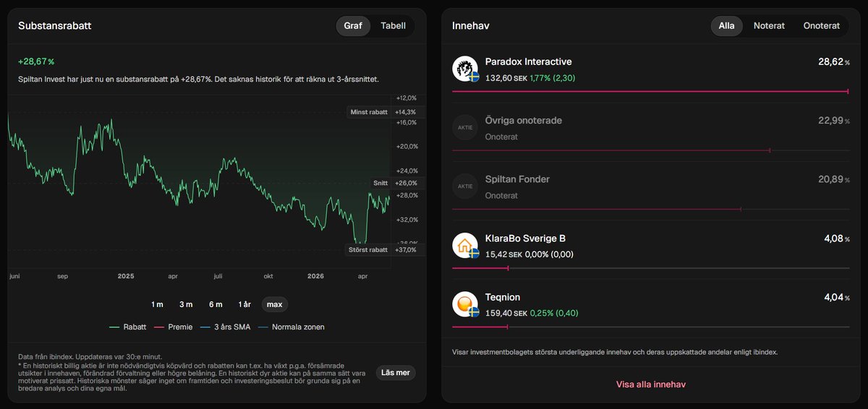Select the Noterat holdings filter
868x409 pixels.
click(769, 26)
